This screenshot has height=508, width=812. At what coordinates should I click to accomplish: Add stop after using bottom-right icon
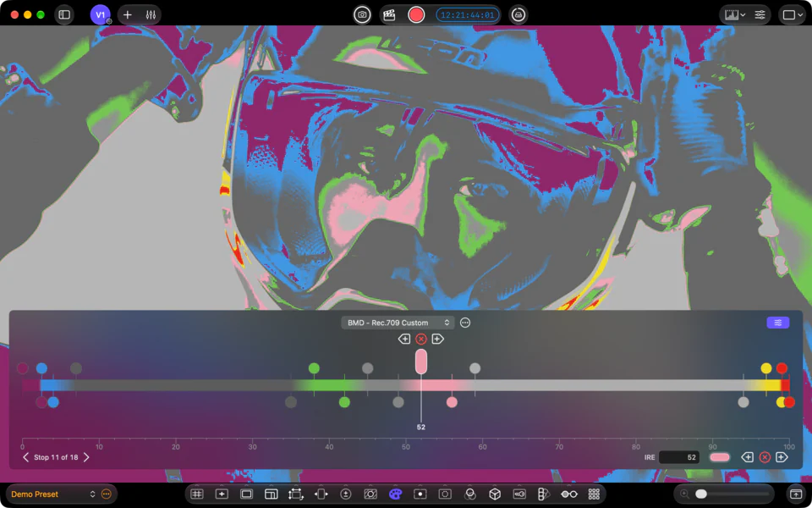click(x=782, y=457)
